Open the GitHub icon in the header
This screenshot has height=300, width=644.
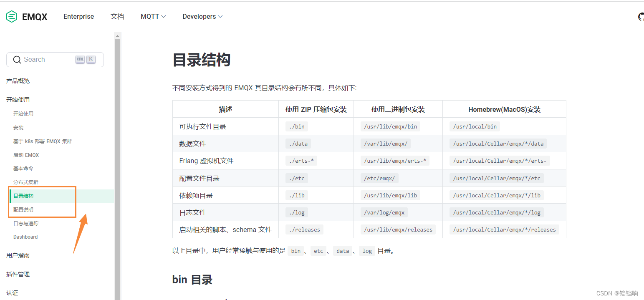click(641, 17)
